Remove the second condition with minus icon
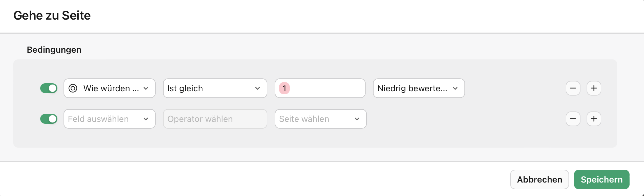 click(x=573, y=119)
